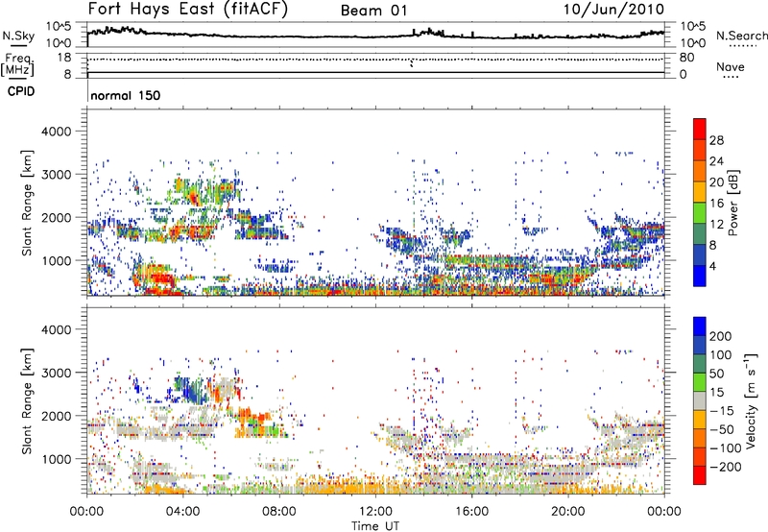Click the 'N.Sky' legend label
This screenshot has height=532, width=768.
tap(18, 36)
